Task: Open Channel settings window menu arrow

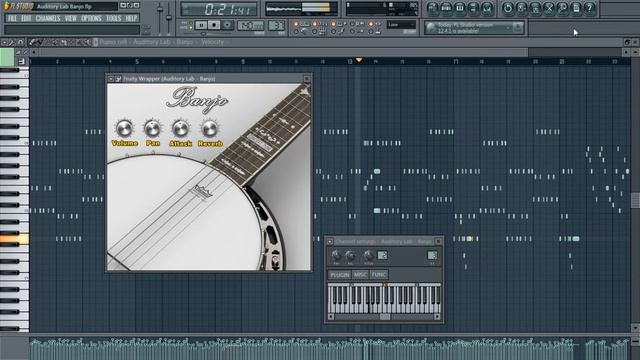Action: (330, 242)
